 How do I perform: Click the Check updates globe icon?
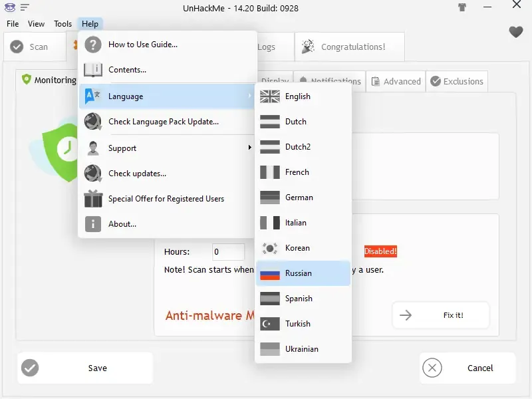pyautogui.click(x=94, y=174)
